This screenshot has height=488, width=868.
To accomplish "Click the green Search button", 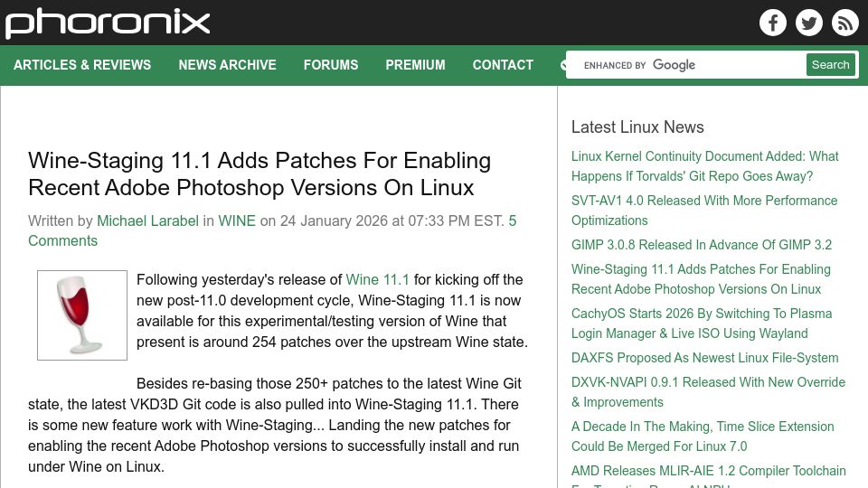I will (830, 65).
